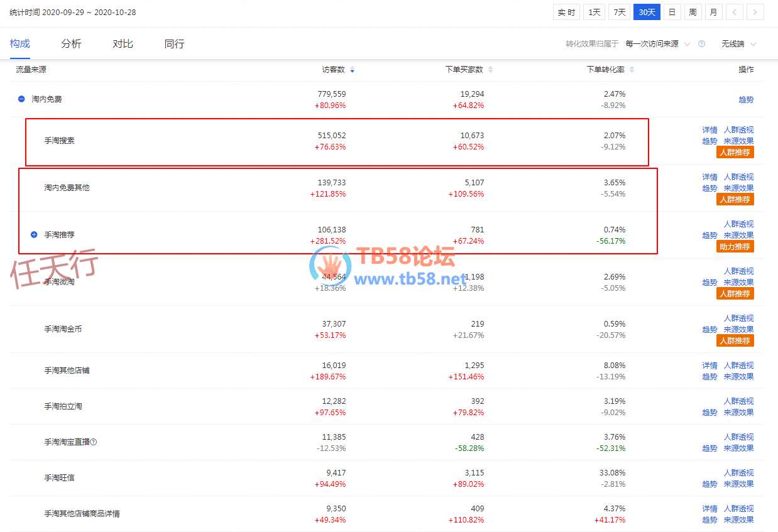Go to previous date period arrow
Image resolution: width=778 pixels, height=532 pixels.
click(x=735, y=13)
